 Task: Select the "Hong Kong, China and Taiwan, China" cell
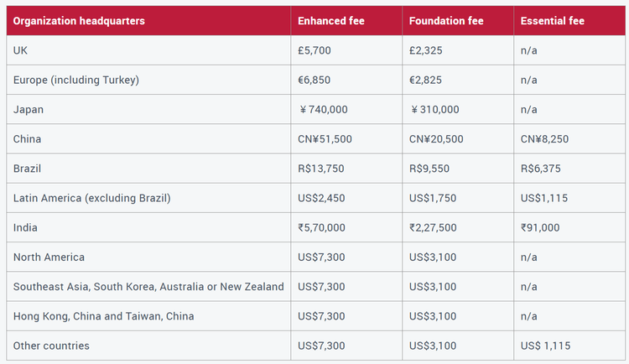[103, 316]
